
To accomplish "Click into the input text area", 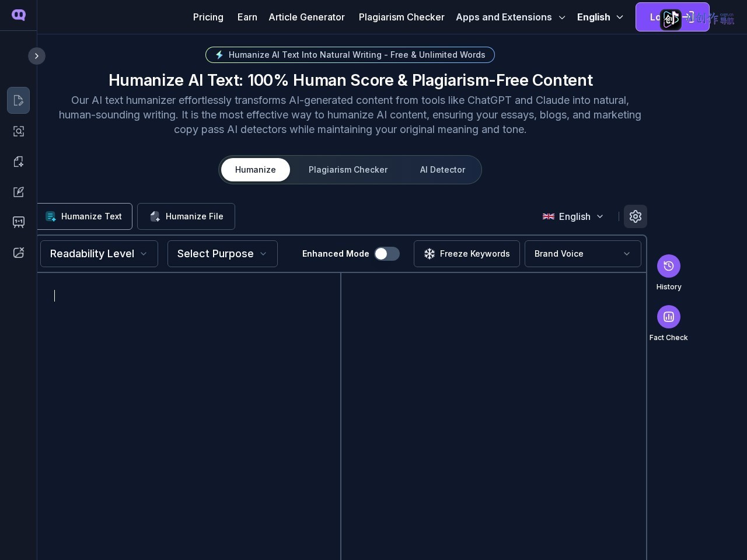I will click(189, 416).
